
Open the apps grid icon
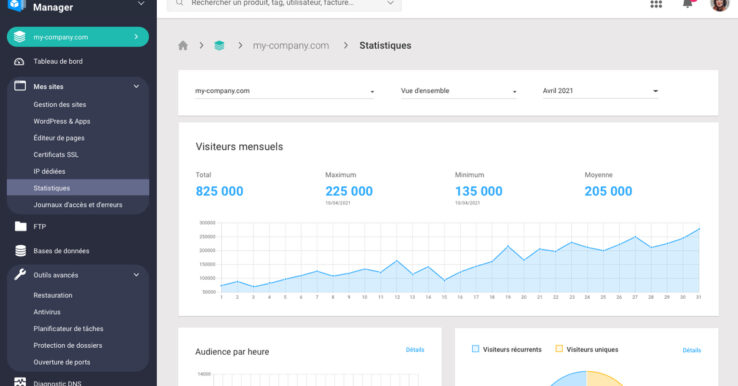point(656,4)
